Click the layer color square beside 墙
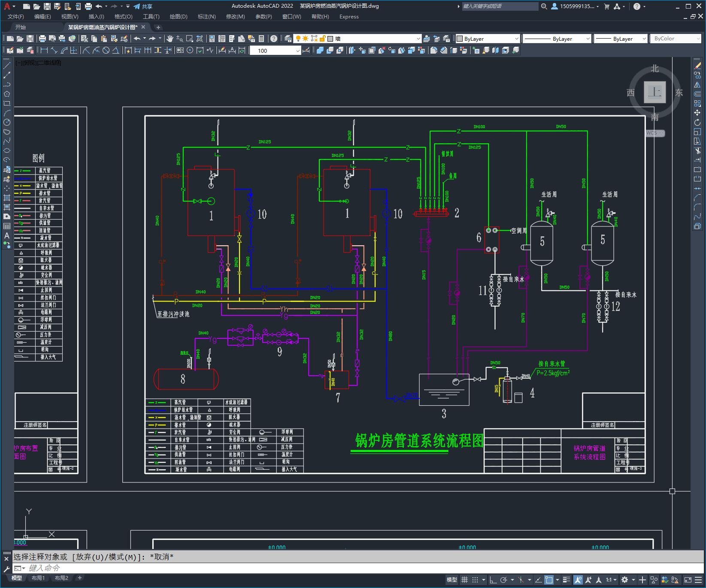The height and width of the screenshot is (588, 706). tap(330, 39)
